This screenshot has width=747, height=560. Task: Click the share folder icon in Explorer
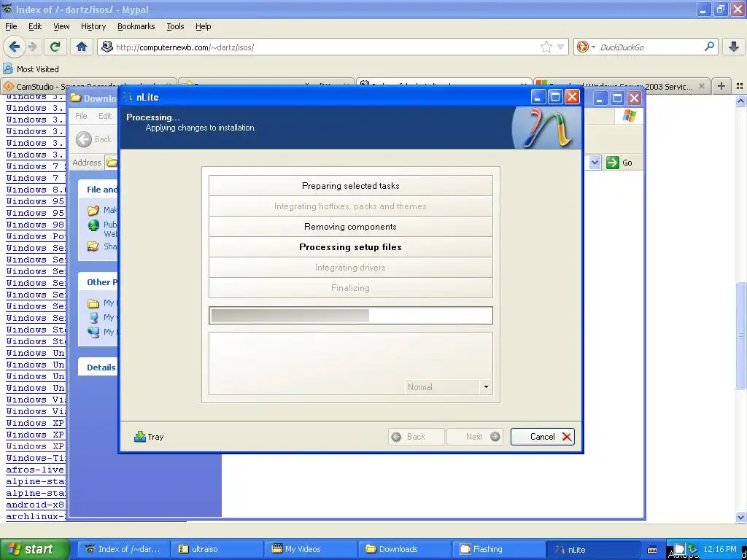(x=93, y=246)
